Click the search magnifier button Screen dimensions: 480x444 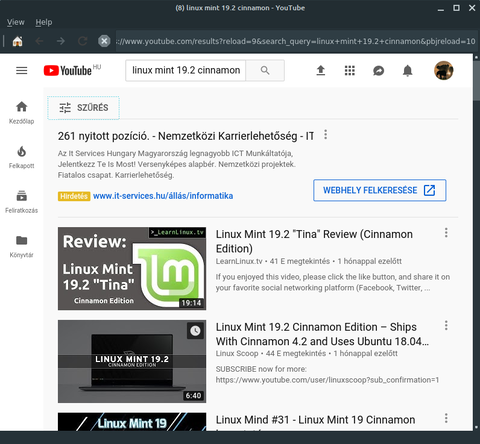[x=265, y=70]
